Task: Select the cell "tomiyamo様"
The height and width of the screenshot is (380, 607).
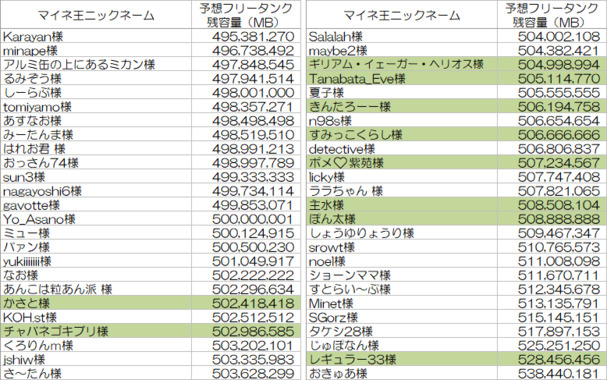Action: (x=96, y=107)
